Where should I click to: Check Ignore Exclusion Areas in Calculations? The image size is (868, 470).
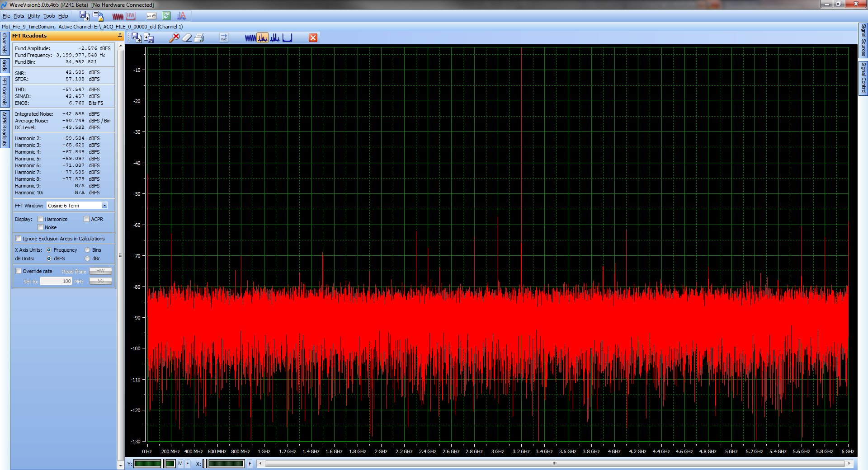tap(18, 239)
